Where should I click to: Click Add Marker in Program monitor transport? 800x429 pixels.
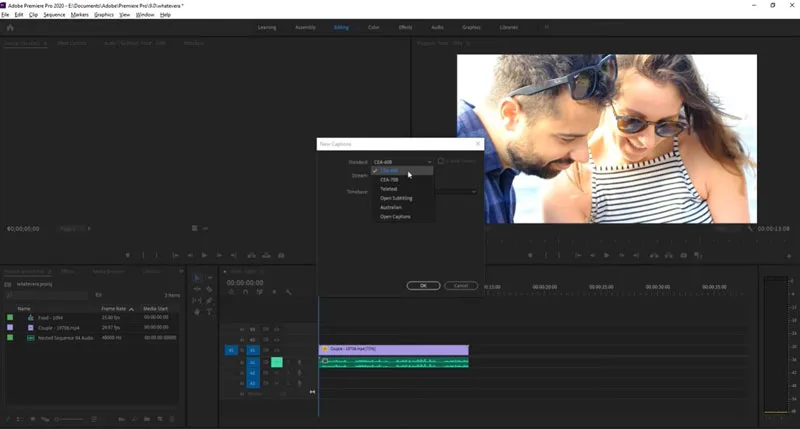530,255
